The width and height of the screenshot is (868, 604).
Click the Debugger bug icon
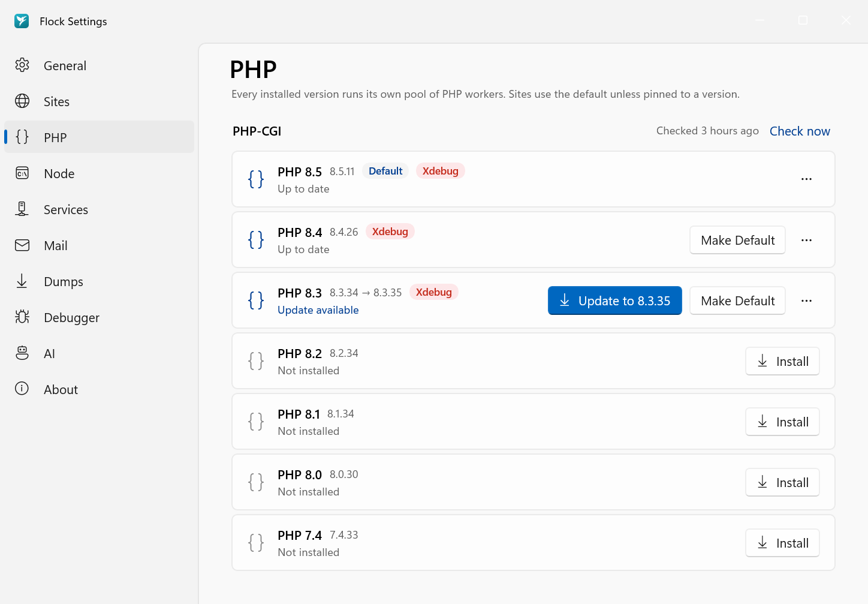[x=22, y=317]
